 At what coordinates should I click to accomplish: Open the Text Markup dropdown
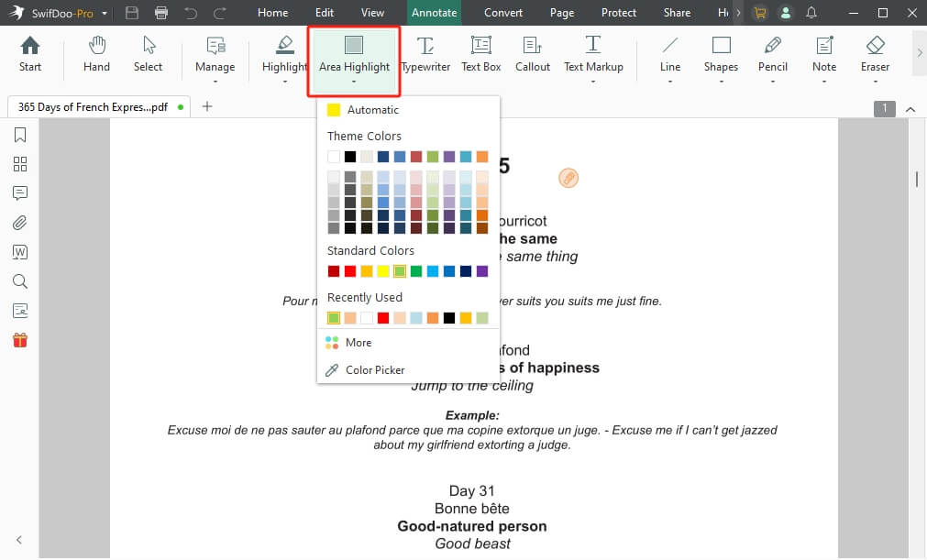[x=593, y=82]
